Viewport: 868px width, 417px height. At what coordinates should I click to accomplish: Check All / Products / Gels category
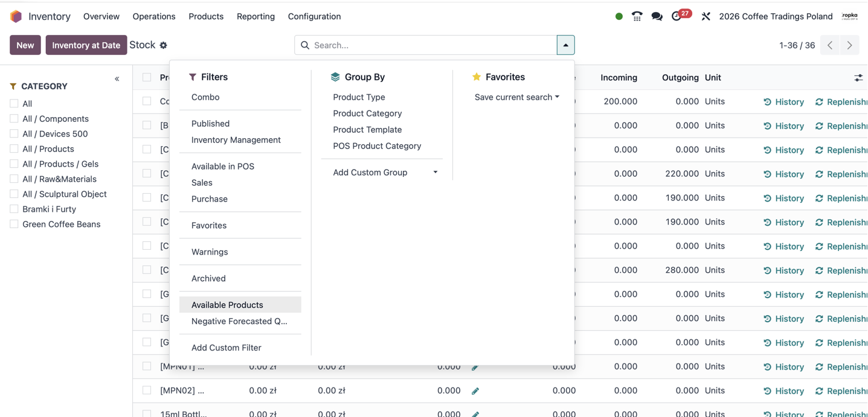(x=14, y=164)
